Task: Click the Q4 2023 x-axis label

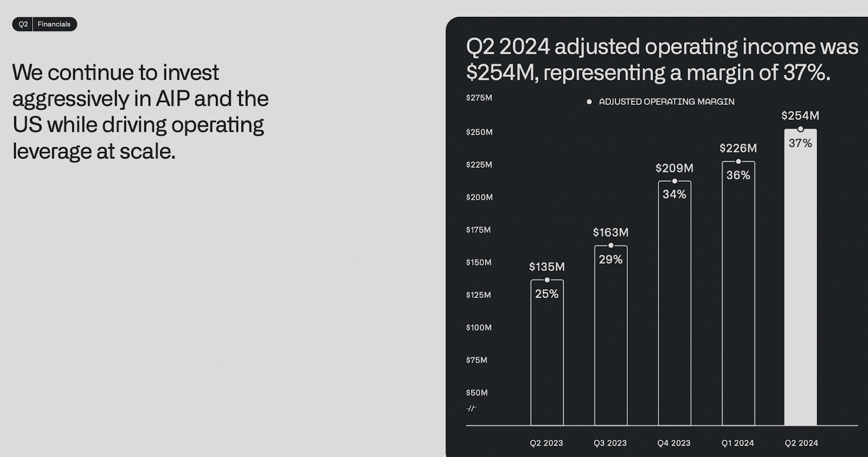Action: (x=674, y=443)
